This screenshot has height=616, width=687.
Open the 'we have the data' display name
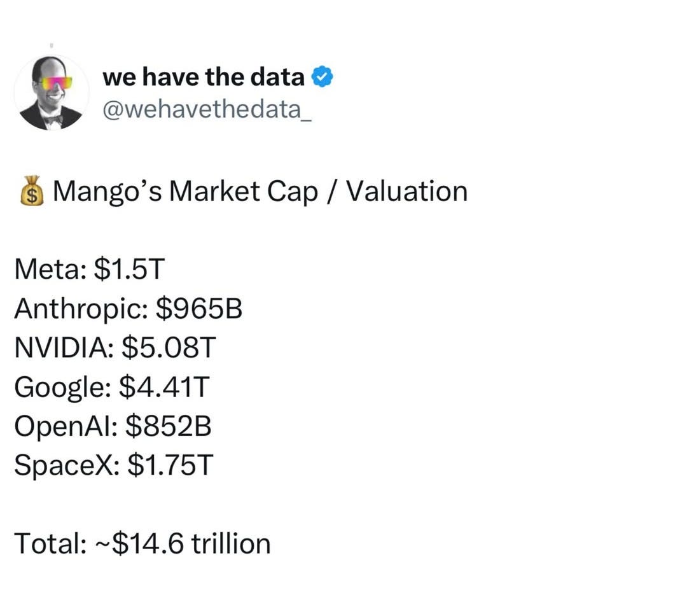coord(204,77)
